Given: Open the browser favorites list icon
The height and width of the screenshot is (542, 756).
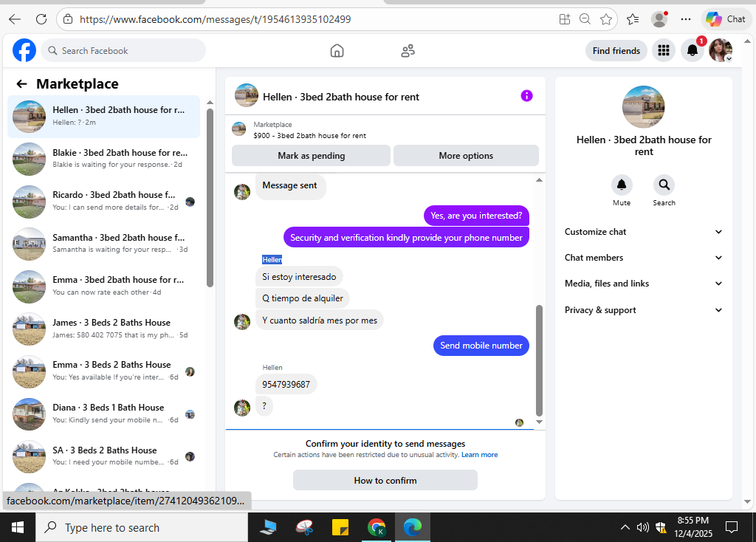Looking at the screenshot, I should (x=633, y=19).
